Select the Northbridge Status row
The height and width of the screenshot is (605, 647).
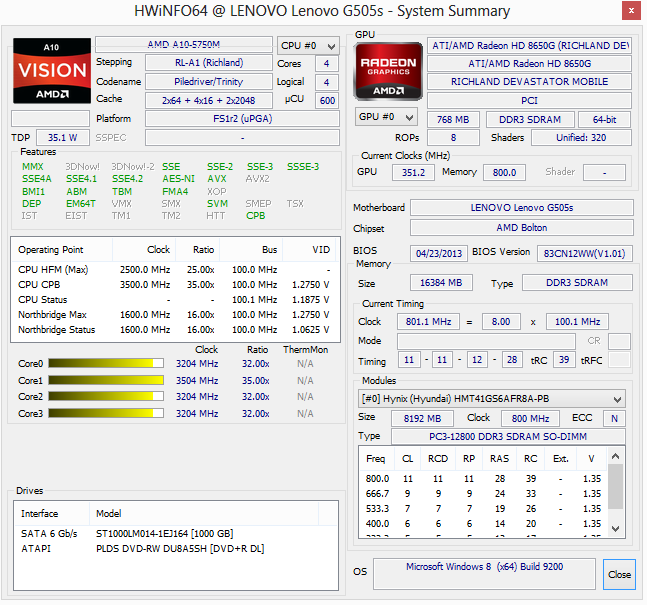point(174,330)
